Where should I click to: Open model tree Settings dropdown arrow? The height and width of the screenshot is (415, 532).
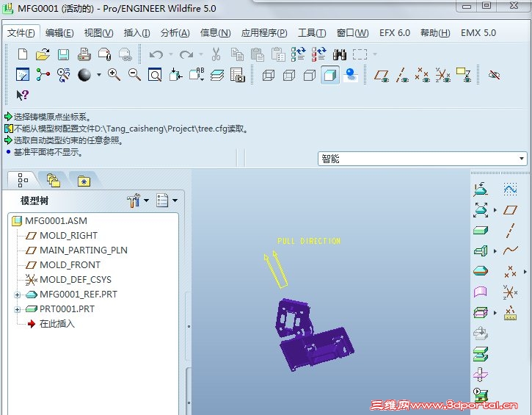pos(146,201)
